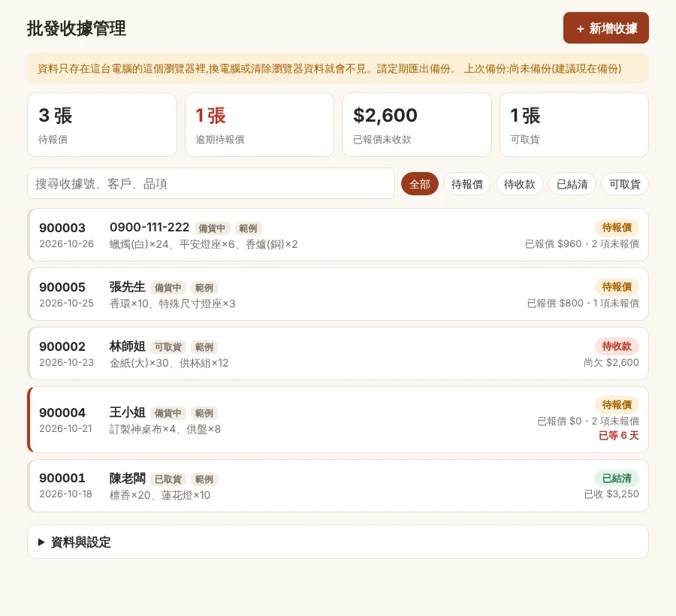Select the 待收款 filter tab

tap(520, 184)
